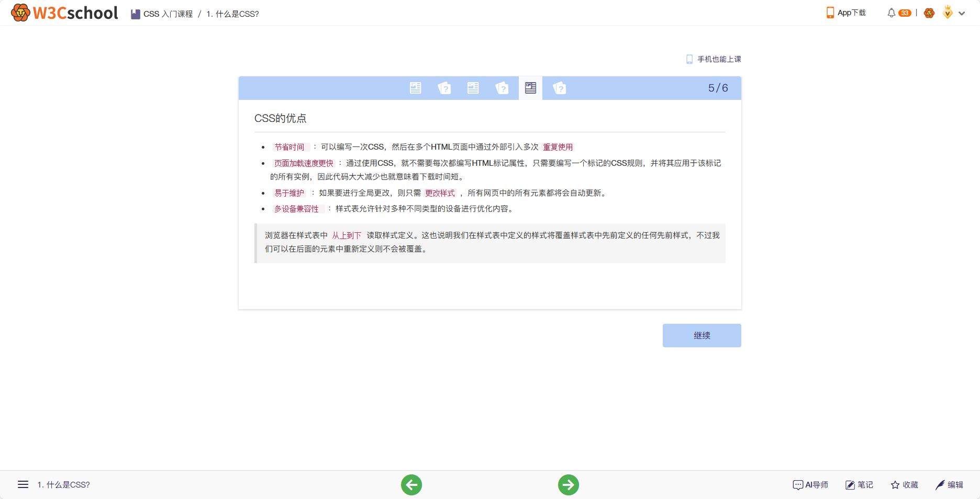980x499 pixels.
Task: Click highlighted term 从上到下
Action: click(x=347, y=235)
